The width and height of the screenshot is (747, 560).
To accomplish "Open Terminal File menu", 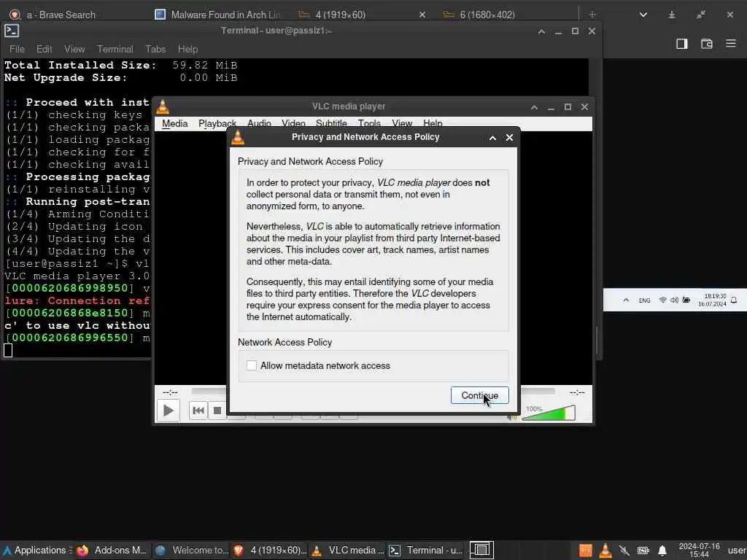I will point(18,49).
